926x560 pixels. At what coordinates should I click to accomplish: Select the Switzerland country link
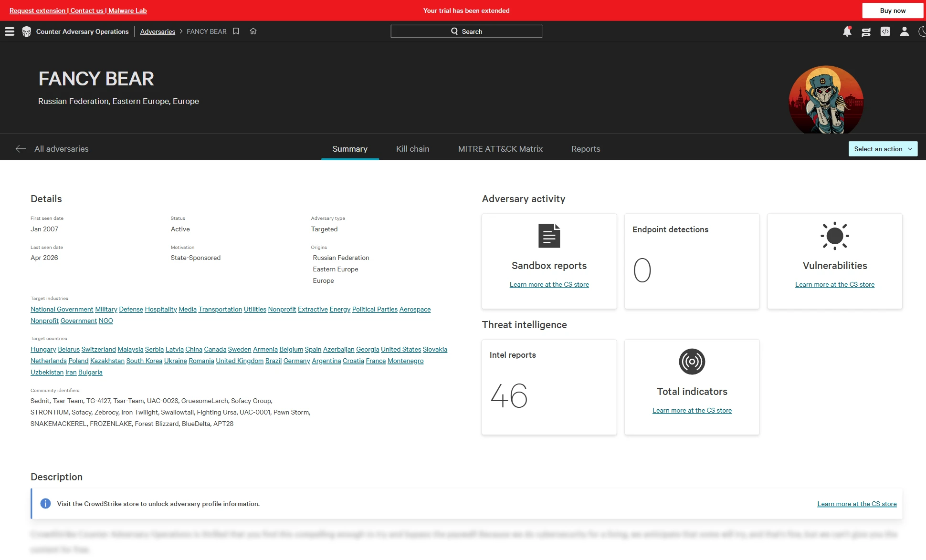98,349
